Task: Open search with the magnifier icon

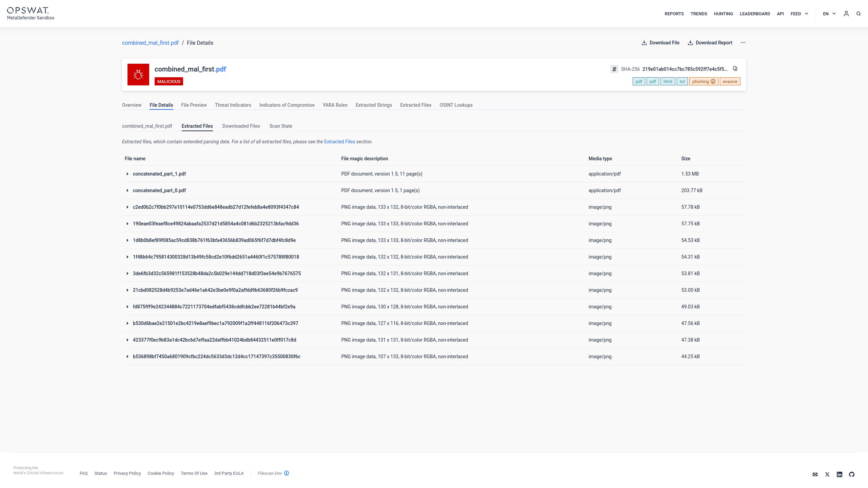Action: [858, 14]
